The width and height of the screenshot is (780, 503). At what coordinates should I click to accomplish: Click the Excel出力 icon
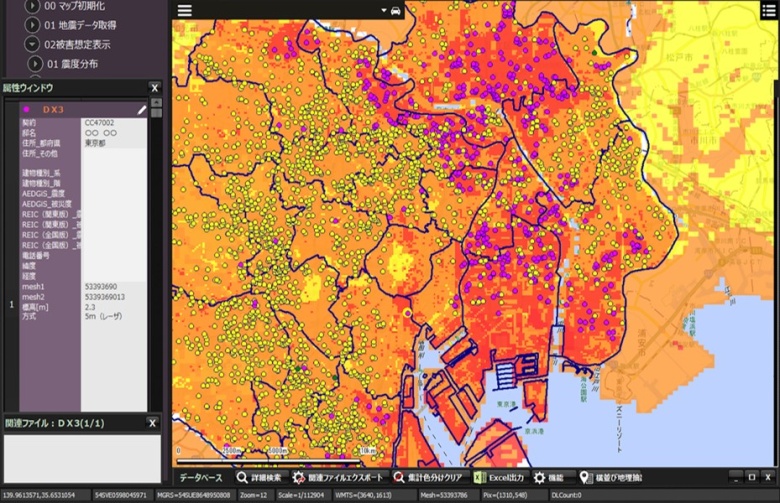click(x=480, y=478)
